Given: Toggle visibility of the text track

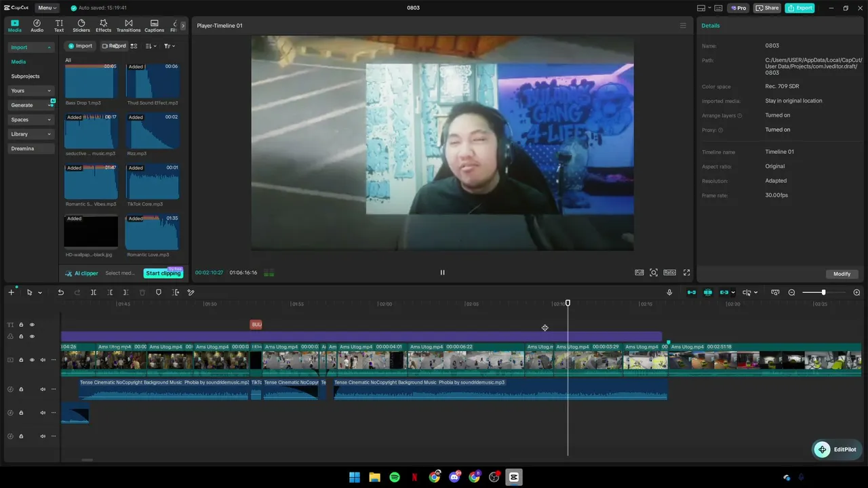Looking at the screenshot, I should tap(31, 325).
